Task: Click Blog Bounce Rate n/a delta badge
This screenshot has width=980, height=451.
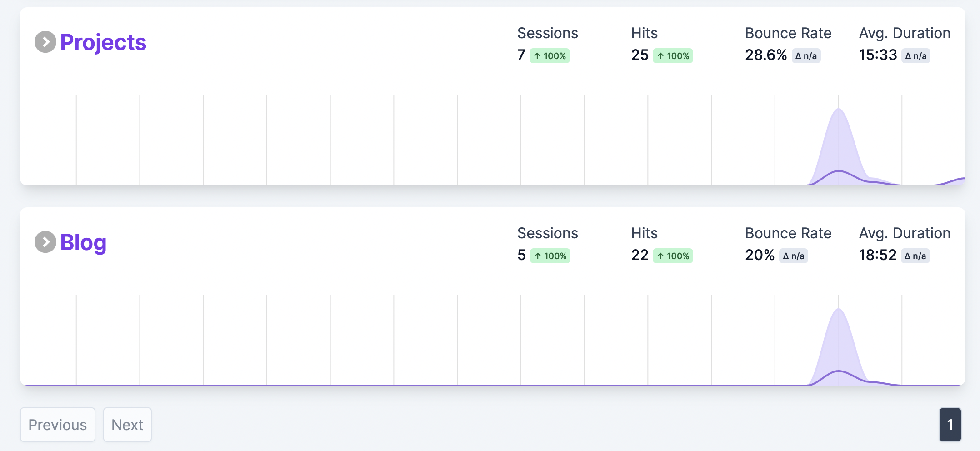Action: click(x=793, y=256)
